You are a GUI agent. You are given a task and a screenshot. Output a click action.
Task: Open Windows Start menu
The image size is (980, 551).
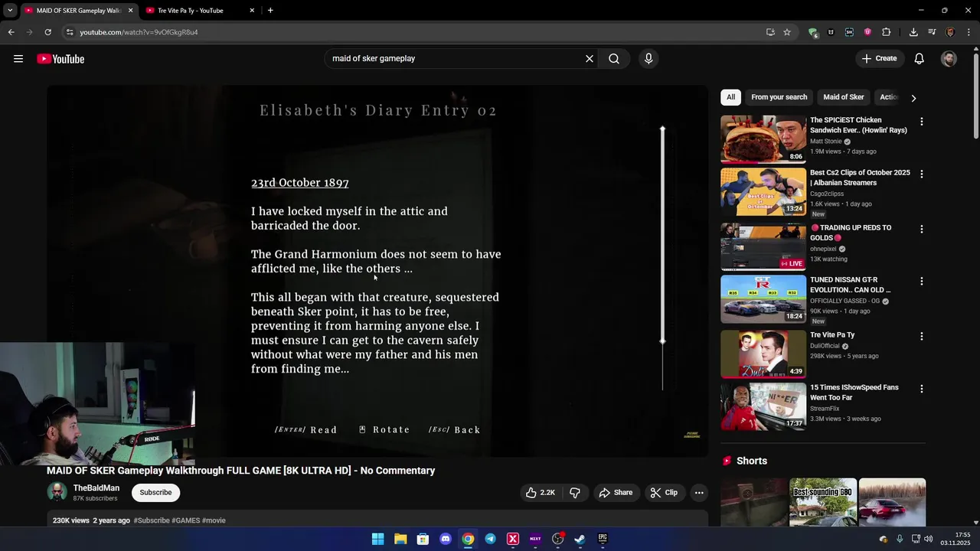point(378,539)
